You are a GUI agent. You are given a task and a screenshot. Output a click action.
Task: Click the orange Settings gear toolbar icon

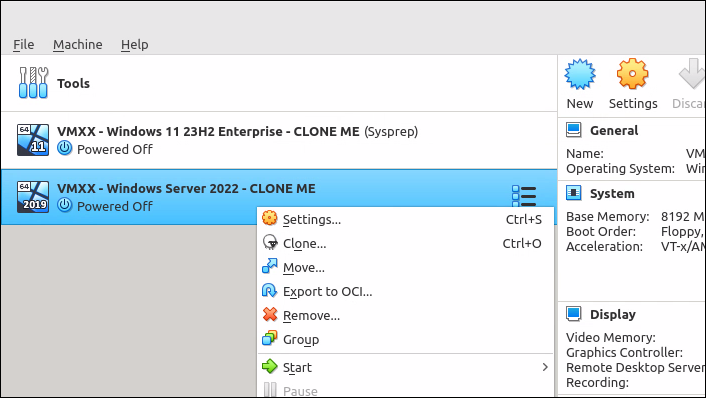[x=633, y=74]
